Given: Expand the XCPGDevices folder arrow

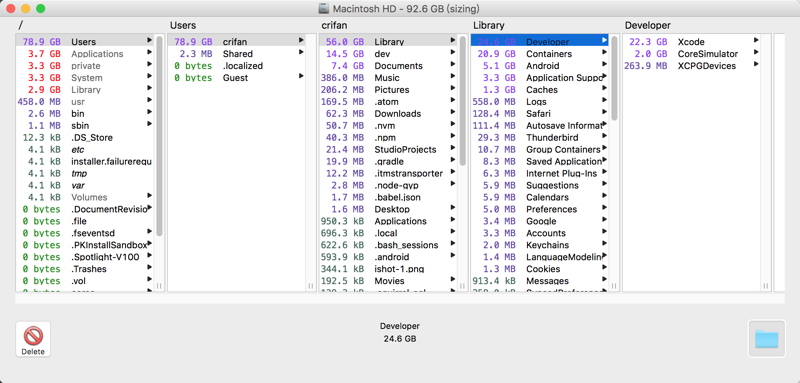Looking at the screenshot, I should (x=756, y=64).
